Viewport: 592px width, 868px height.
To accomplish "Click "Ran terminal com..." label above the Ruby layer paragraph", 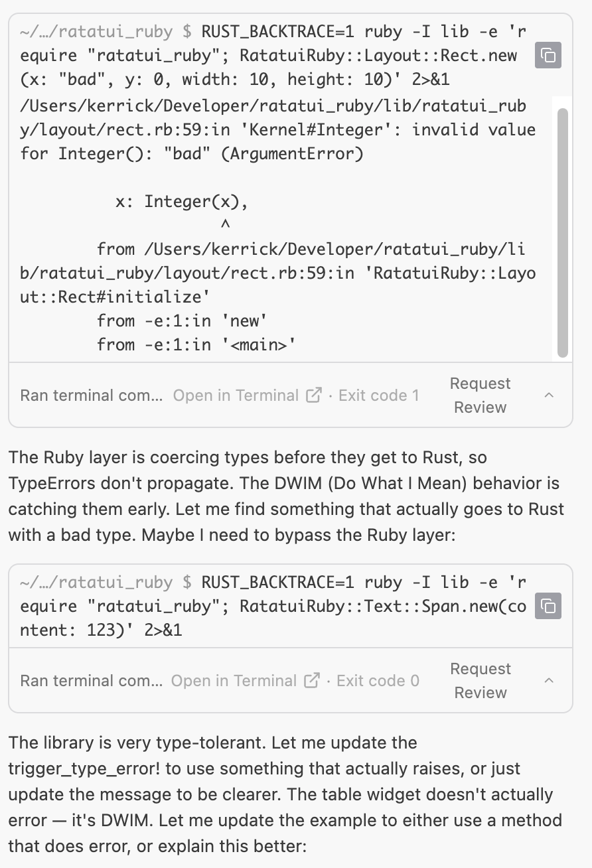I will pos(92,396).
